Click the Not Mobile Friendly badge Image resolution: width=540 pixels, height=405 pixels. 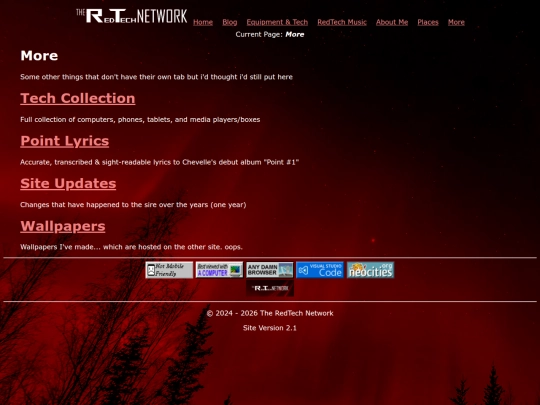pos(169,270)
